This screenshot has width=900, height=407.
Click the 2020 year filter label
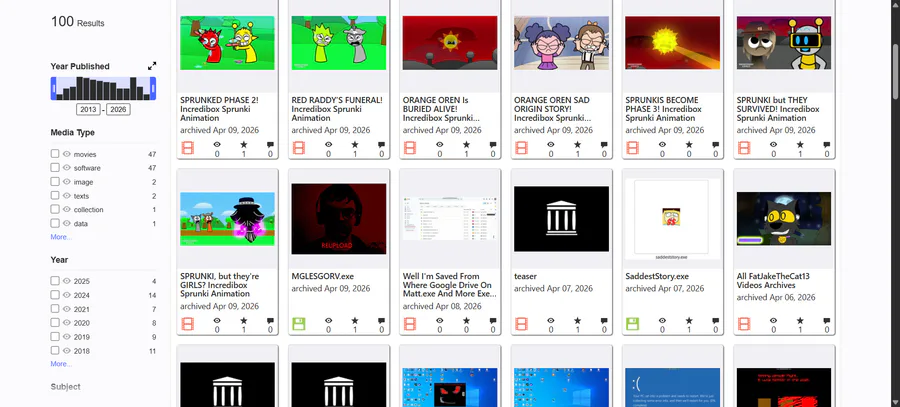point(82,323)
